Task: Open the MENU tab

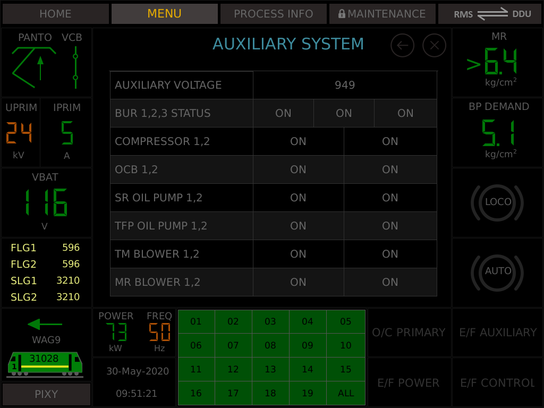Action: click(x=164, y=14)
